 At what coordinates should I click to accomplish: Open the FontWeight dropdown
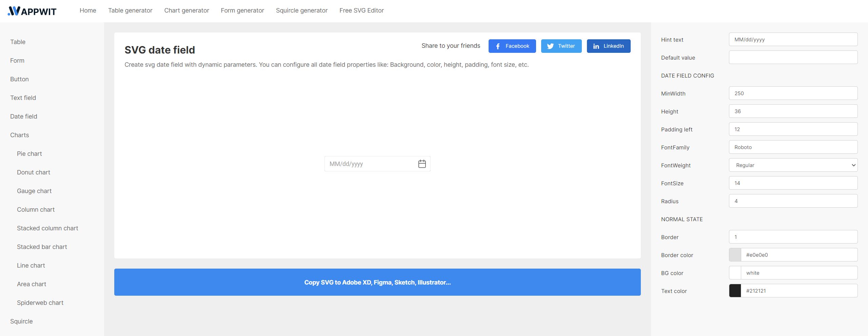click(793, 165)
